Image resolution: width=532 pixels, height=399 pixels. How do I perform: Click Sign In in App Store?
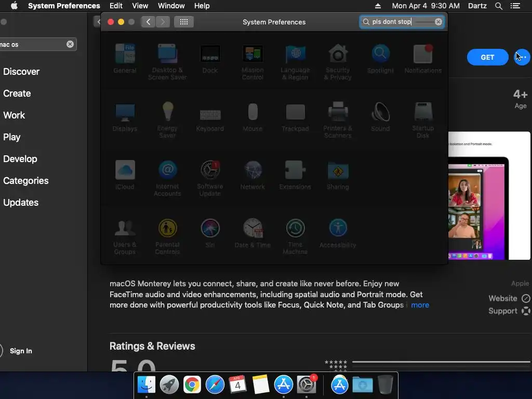click(x=21, y=351)
